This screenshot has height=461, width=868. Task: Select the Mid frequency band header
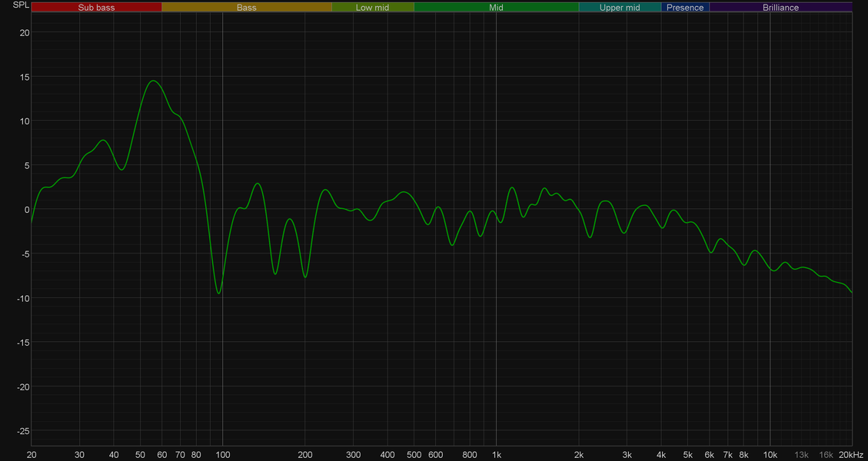(496, 7)
